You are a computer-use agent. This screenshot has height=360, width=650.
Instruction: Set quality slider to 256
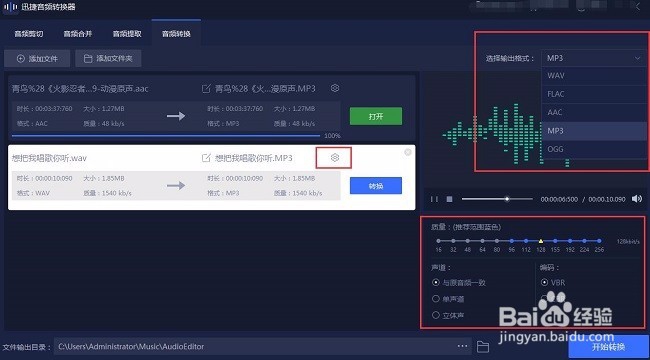pos(599,241)
